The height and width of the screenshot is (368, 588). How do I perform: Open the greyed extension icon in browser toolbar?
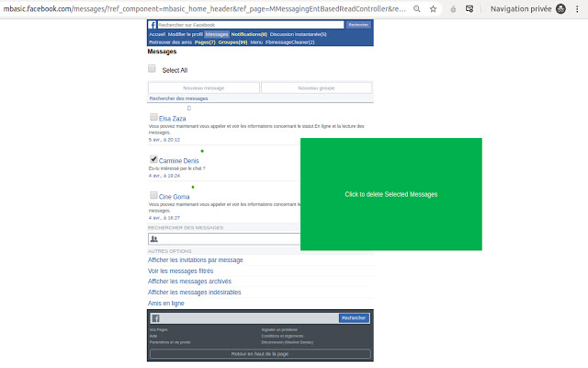coord(453,9)
